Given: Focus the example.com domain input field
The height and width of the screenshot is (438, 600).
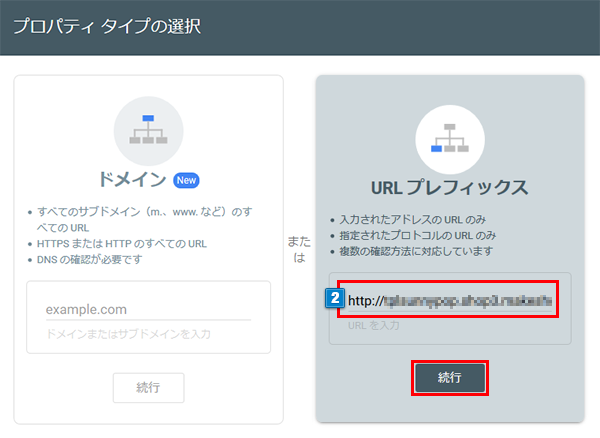Looking at the screenshot, I should pyautogui.click(x=148, y=310).
